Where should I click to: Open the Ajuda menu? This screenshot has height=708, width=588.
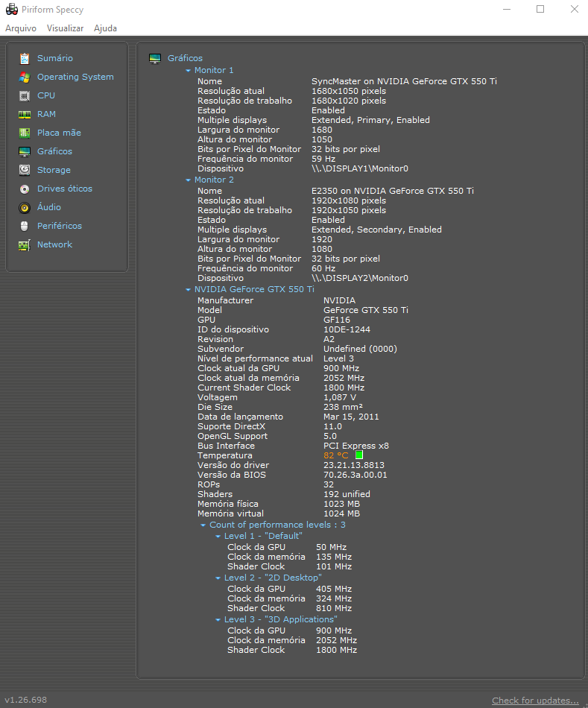105,28
